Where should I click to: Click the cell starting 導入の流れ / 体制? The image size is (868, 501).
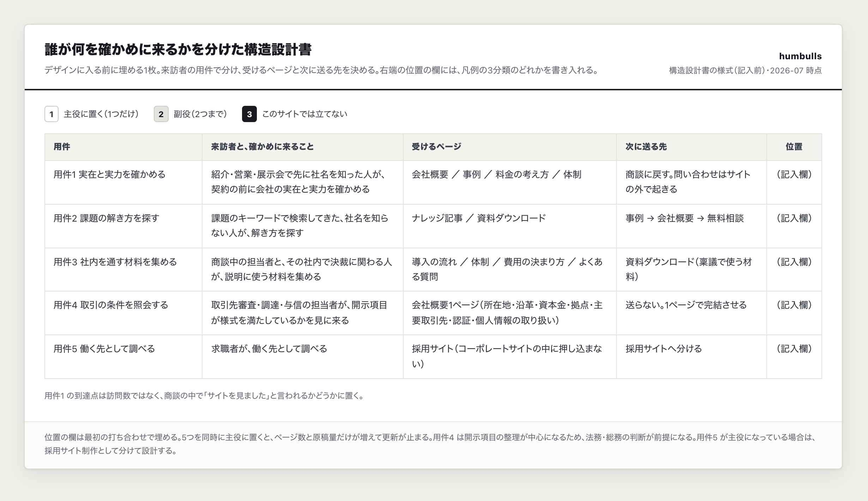click(x=510, y=270)
